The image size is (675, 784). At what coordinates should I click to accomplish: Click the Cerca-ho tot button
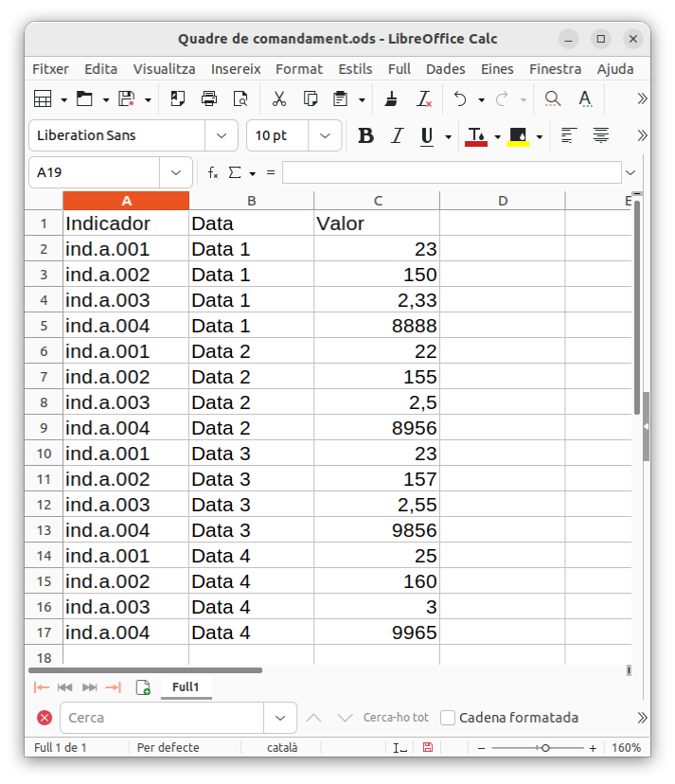click(396, 718)
